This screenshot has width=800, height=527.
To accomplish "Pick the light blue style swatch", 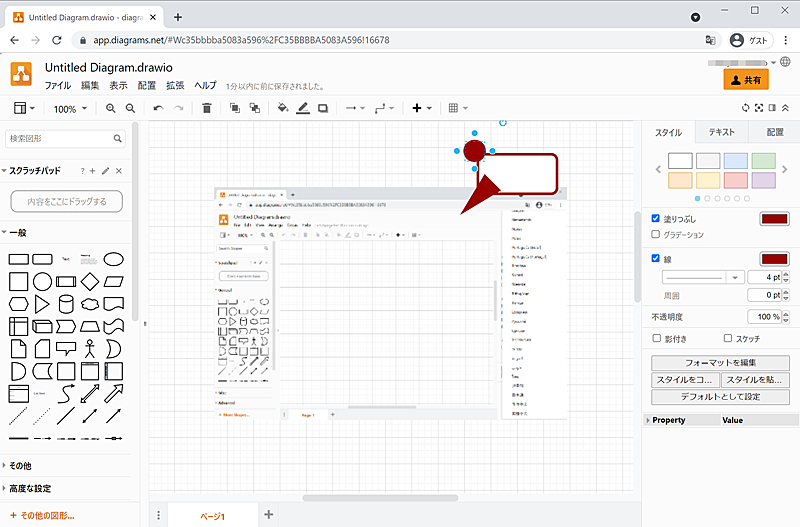I will [735, 160].
